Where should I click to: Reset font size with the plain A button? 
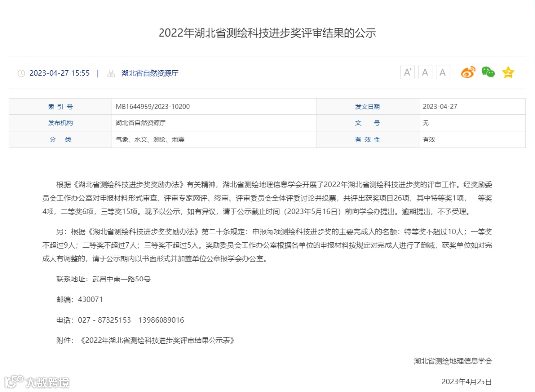click(x=443, y=72)
